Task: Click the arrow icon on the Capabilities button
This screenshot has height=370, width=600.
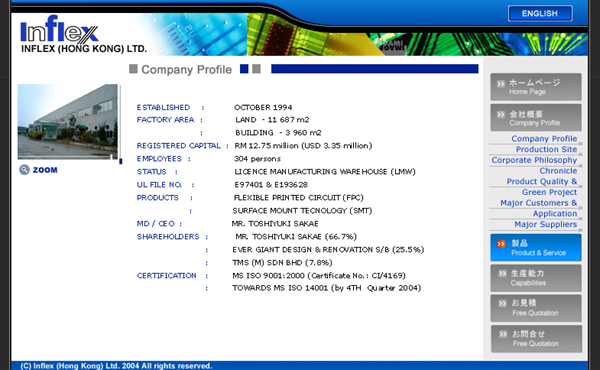Action: pos(502,273)
